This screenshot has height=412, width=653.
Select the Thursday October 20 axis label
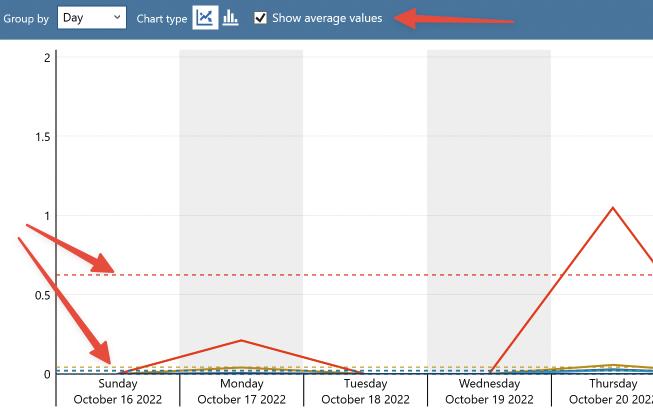[610, 391]
